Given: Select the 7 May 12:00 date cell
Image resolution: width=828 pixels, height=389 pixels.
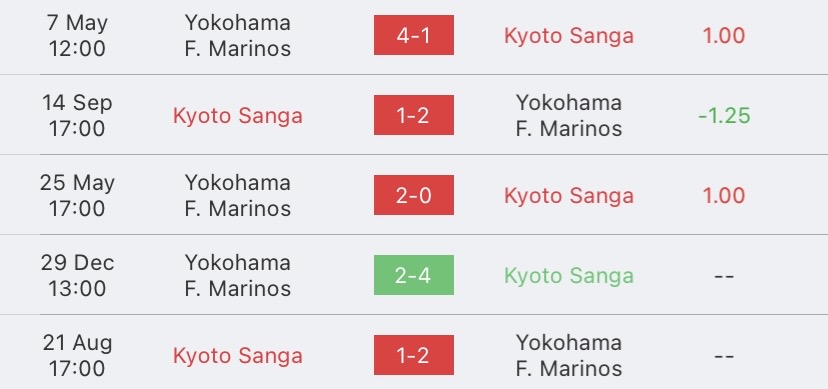Looking at the screenshot, I should (77, 35).
